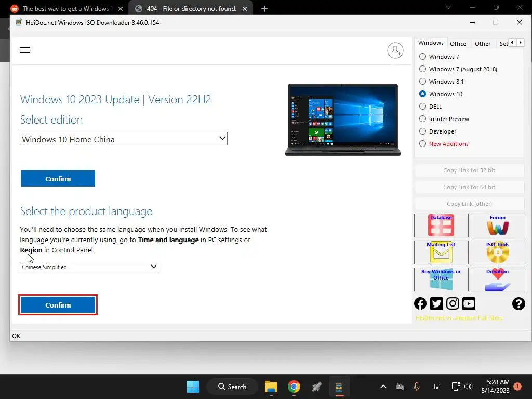Viewport: 532px width, 399px height.
Task: Click the language Confirm button
Action: 58,305
